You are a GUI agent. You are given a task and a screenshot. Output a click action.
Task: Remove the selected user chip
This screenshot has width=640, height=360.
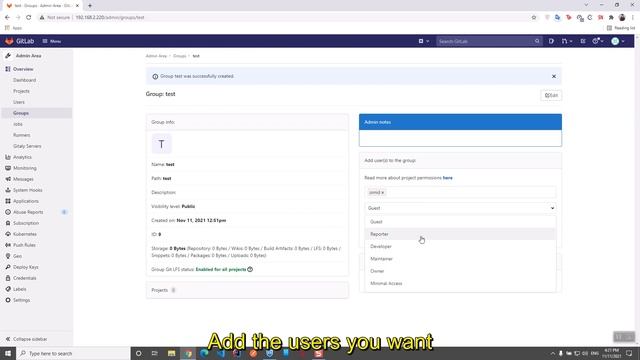pyautogui.click(x=383, y=193)
